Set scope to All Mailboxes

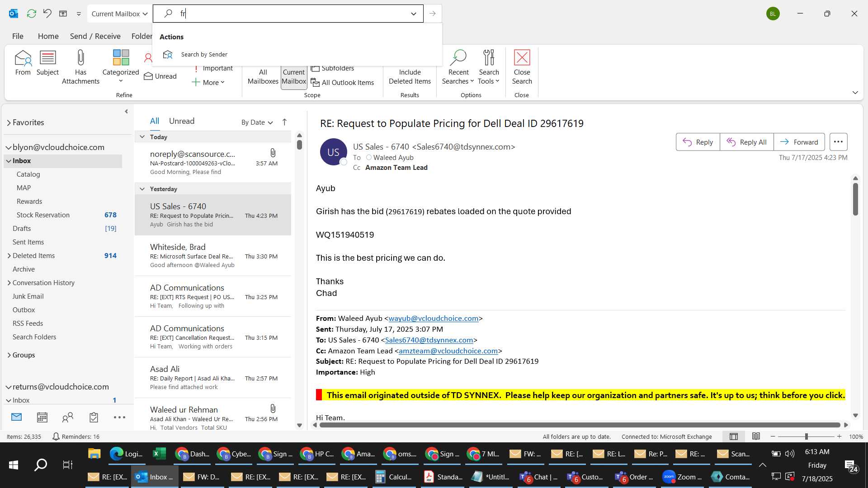tap(263, 76)
